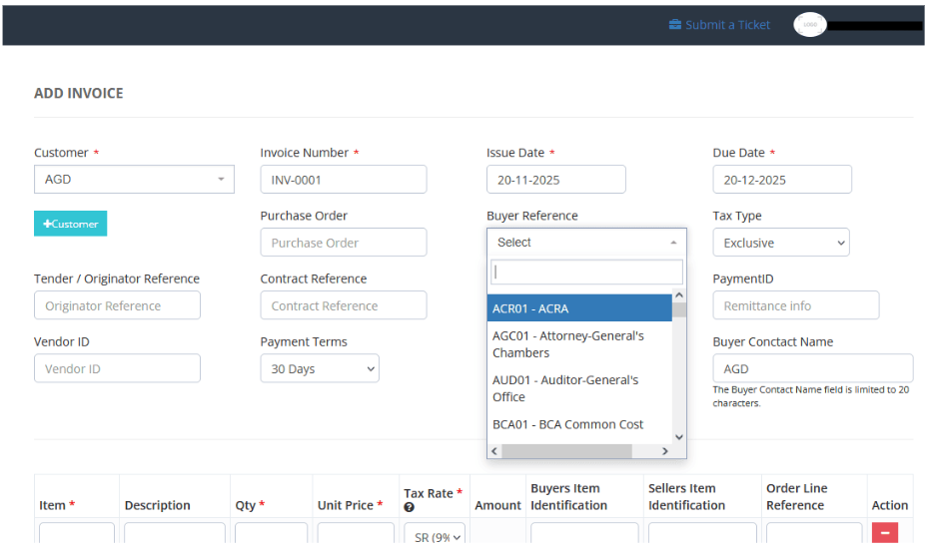This screenshot has height=560, width=929.
Task: Click the +Customer button
Action: point(70,224)
